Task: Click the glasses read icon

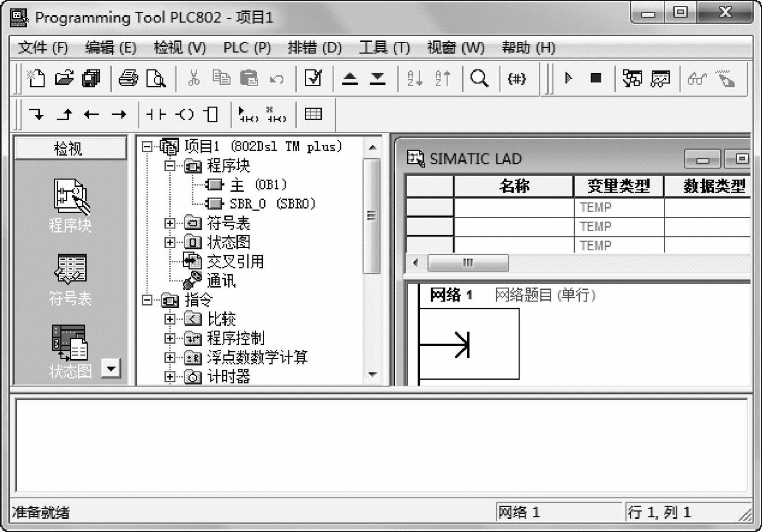Action: point(697,79)
